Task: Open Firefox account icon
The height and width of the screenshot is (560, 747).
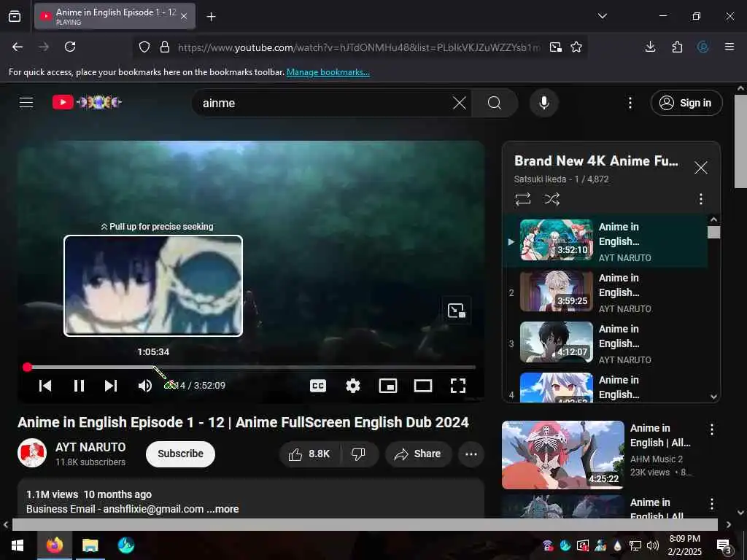Action: click(x=703, y=47)
